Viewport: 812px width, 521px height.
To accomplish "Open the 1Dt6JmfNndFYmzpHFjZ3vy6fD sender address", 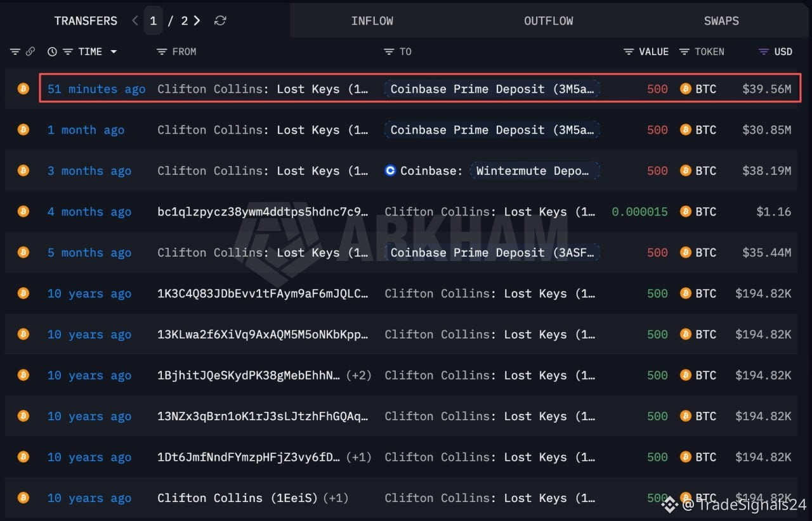I will (x=249, y=457).
